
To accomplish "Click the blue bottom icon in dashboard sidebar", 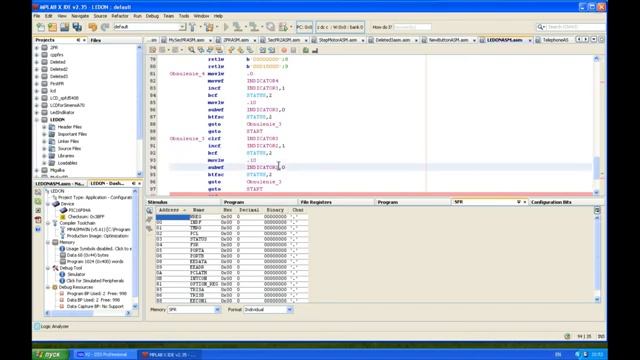I will 38,229.
